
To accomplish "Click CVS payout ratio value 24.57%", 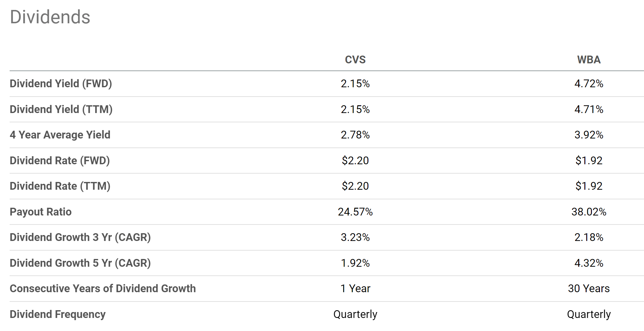I will 355,212.
